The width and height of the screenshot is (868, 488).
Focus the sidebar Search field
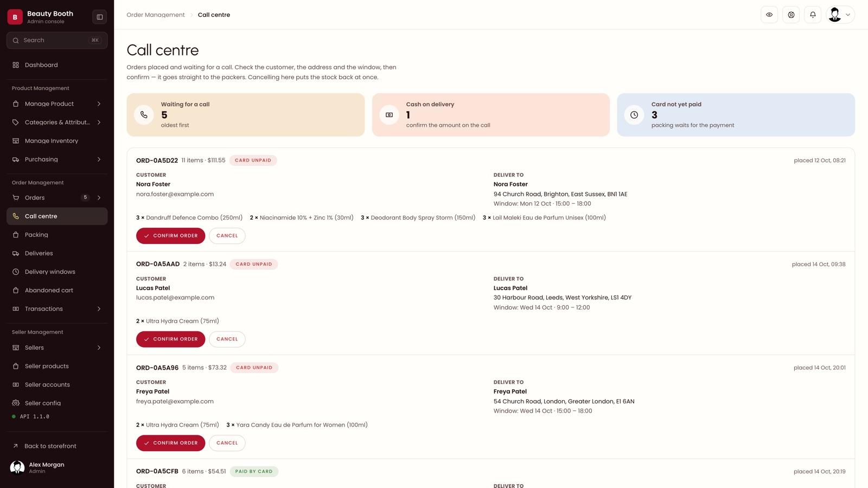pyautogui.click(x=57, y=40)
